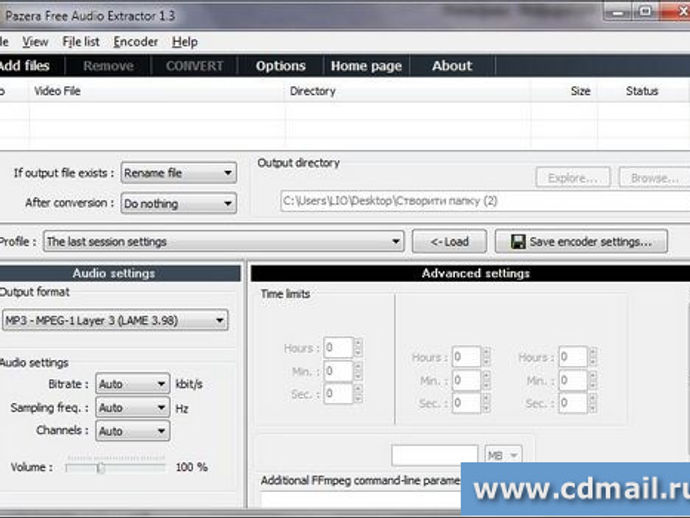
Task: Expand the Sampling freq. dropdown
Action: click(x=133, y=408)
